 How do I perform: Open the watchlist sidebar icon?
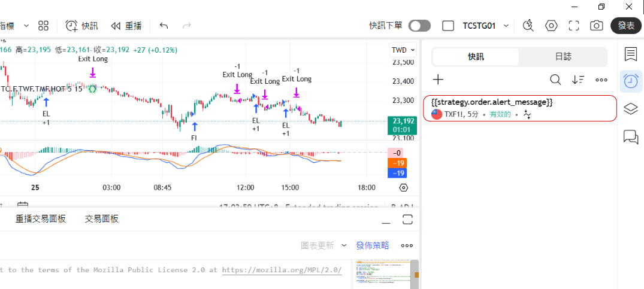coord(630,54)
